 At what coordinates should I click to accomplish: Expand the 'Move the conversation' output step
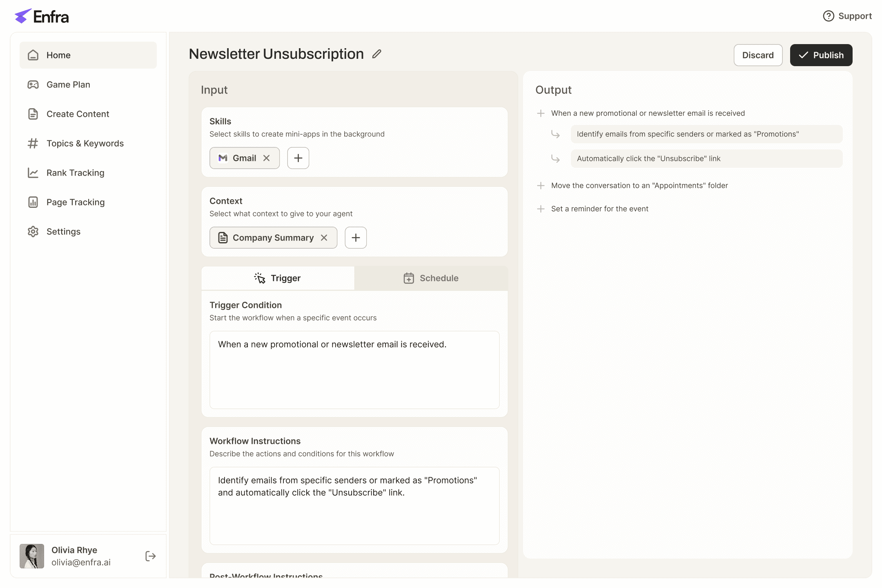[x=541, y=185]
